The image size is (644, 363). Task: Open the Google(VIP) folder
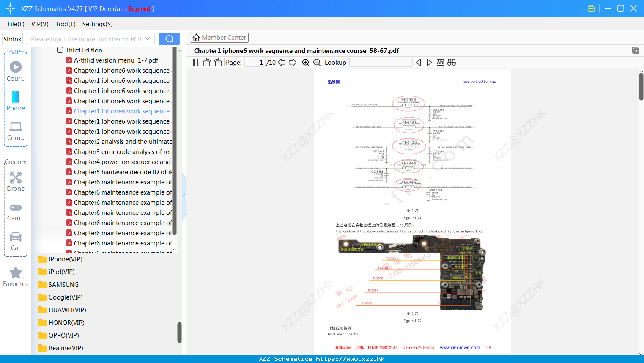60,297
